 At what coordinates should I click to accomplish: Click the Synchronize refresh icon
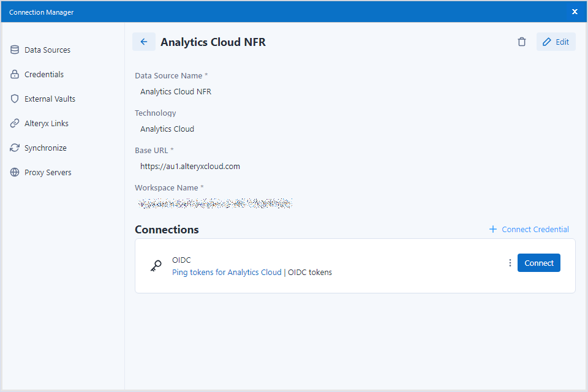(x=15, y=148)
